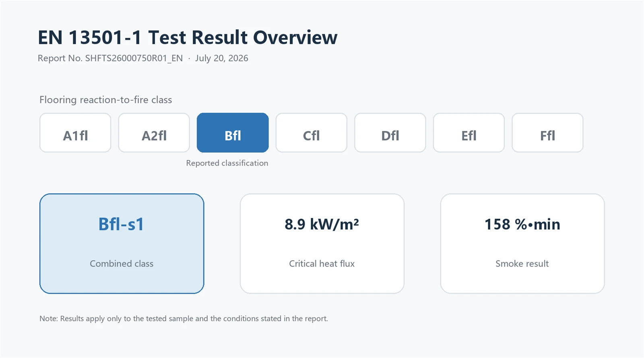Click the note about tested sample results

184,319
